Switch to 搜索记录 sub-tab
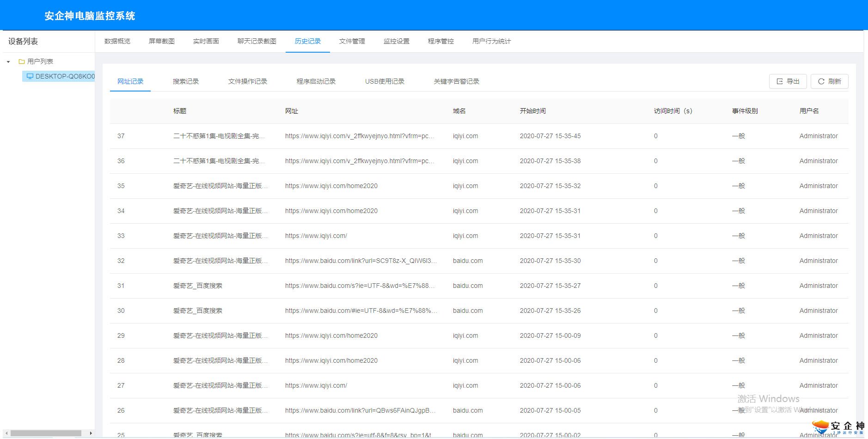Screen dimensions: 868x439 [186, 81]
